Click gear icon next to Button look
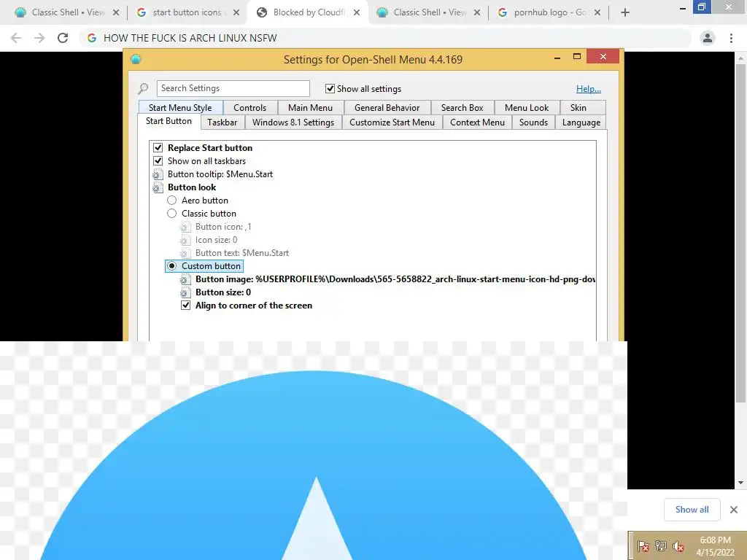This screenshot has width=747, height=560. (158, 187)
